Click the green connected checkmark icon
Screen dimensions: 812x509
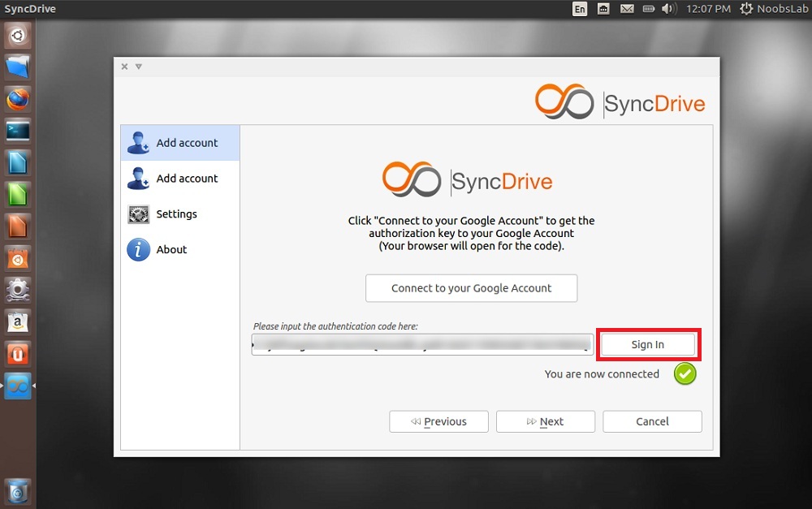click(685, 374)
